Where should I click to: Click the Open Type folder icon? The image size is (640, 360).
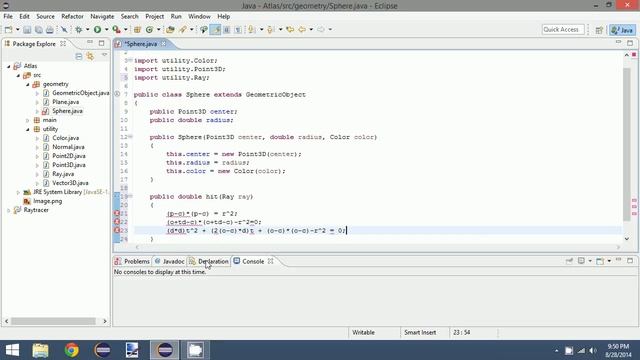pyautogui.click(x=170, y=29)
